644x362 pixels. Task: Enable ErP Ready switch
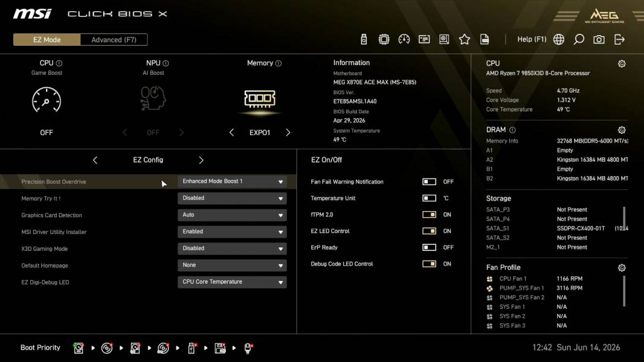(429, 247)
